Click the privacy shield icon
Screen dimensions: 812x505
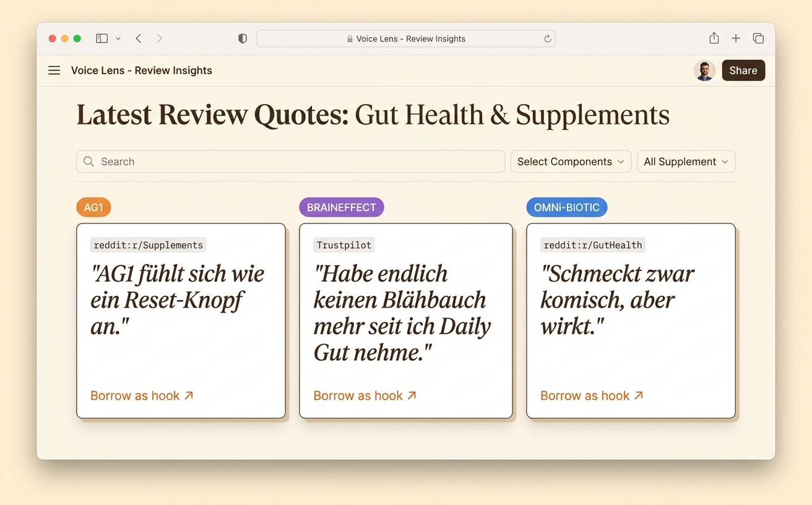pos(243,38)
